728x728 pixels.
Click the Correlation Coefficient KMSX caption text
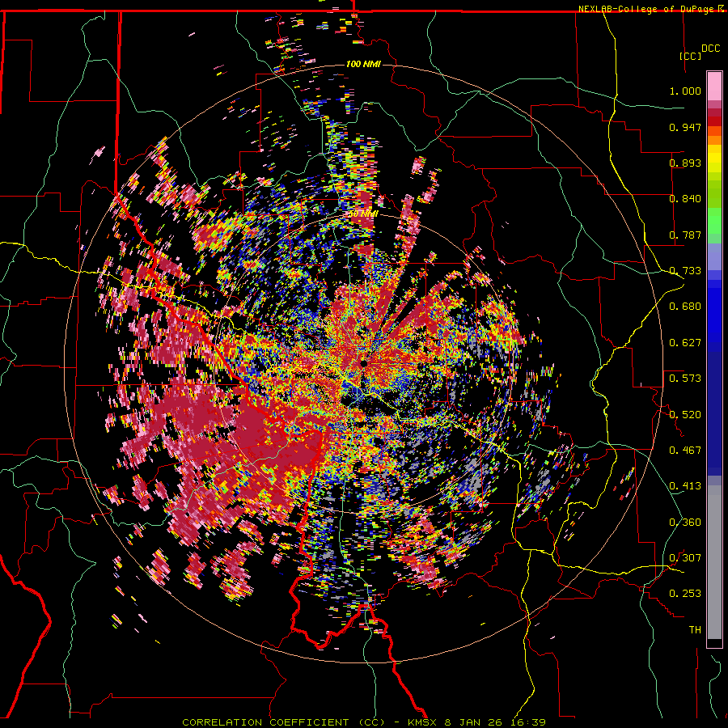(363, 722)
